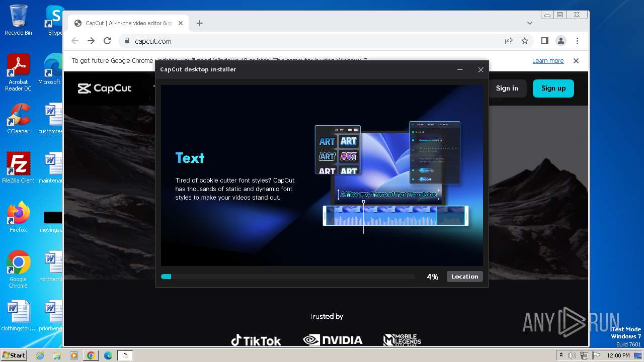Viewport: 644px width, 362px height.
Task: Open Action Center flag tray icon
Action: click(595, 355)
